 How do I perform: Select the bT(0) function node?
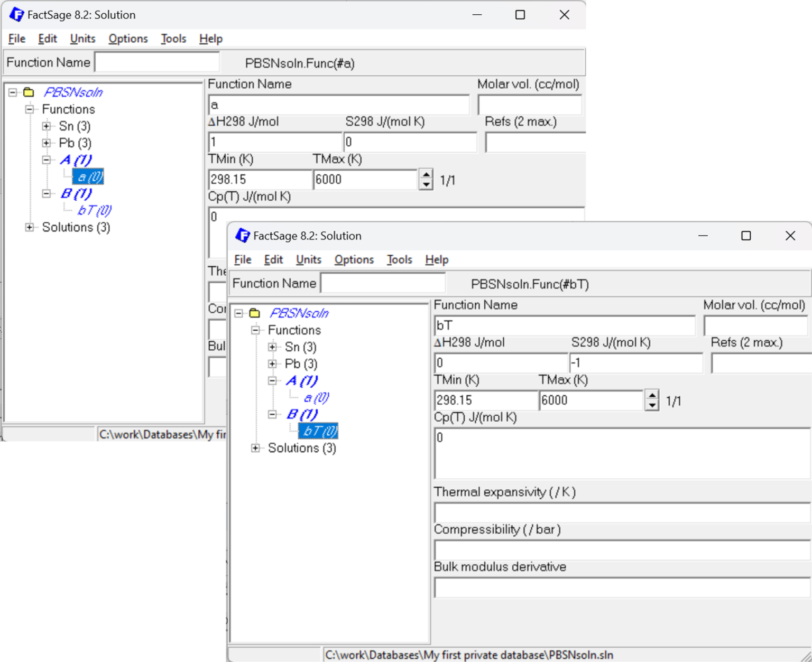319,431
